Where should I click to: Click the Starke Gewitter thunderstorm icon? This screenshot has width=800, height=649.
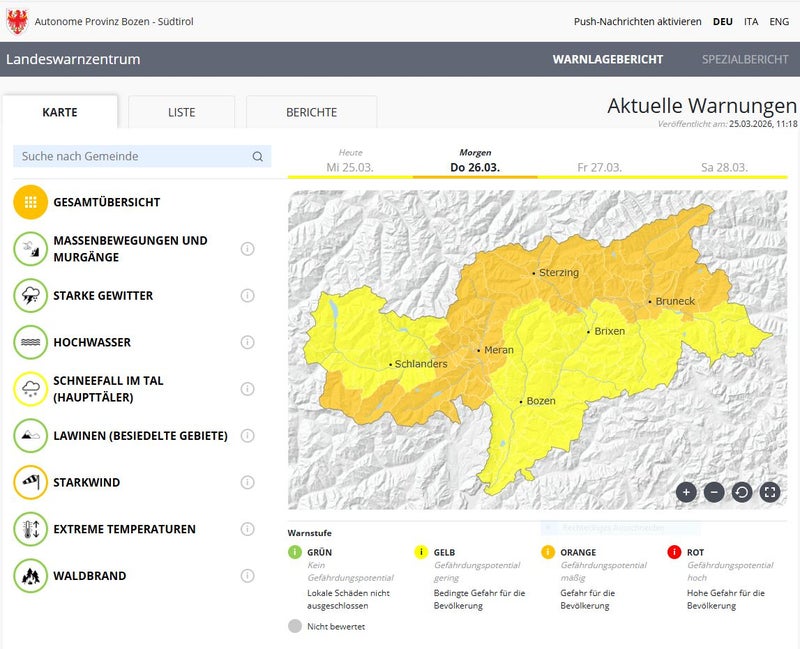[31, 296]
